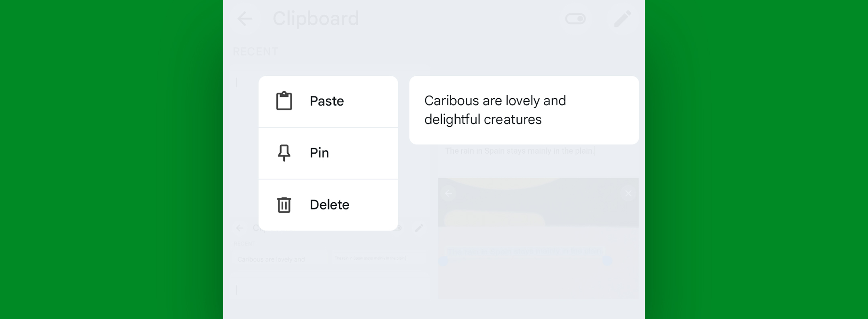Click the back arrow in the lower Clipboard panel
868x319 pixels.
[240, 228]
